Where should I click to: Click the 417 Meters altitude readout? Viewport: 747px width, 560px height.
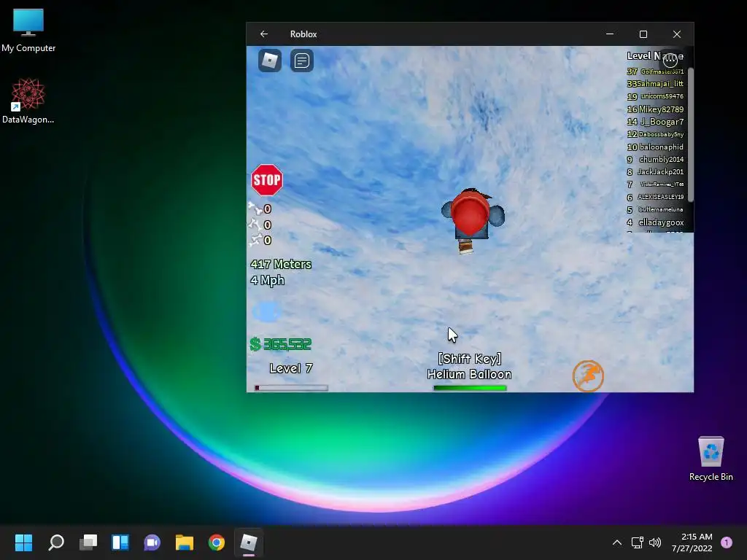pos(281,264)
